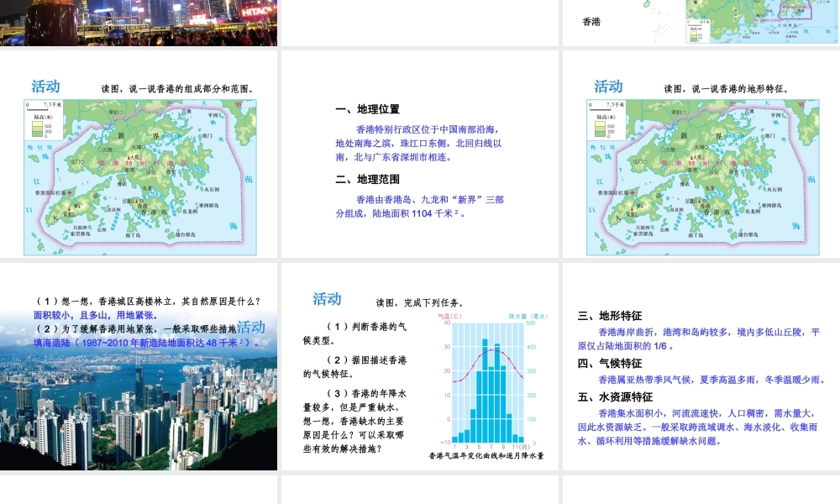The image size is (840, 504).
Task: Click the answer 填海造陆（1987~2010年新造陆地面积
Action: click(146, 343)
